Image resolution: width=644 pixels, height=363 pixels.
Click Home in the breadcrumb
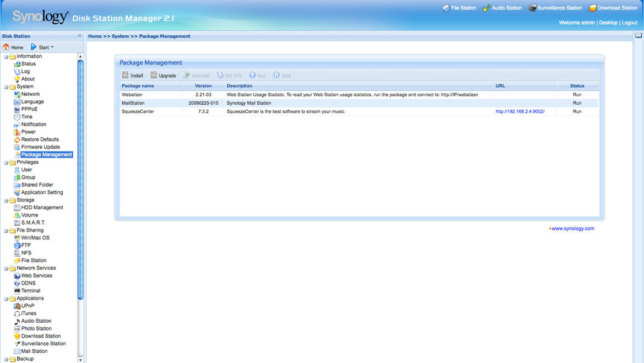point(95,36)
